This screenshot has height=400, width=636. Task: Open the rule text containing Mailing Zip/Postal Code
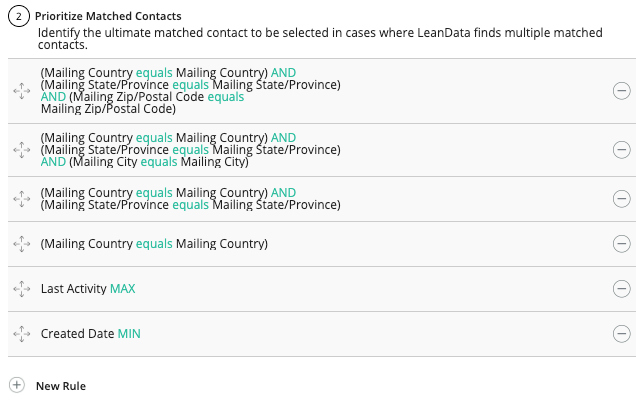[x=190, y=91]
